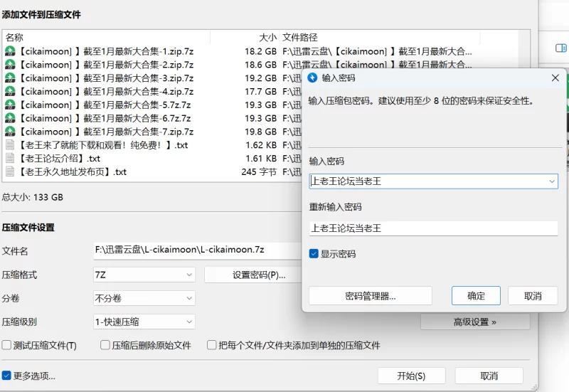Click the 总大小: 133 GB label

(33, 198)
